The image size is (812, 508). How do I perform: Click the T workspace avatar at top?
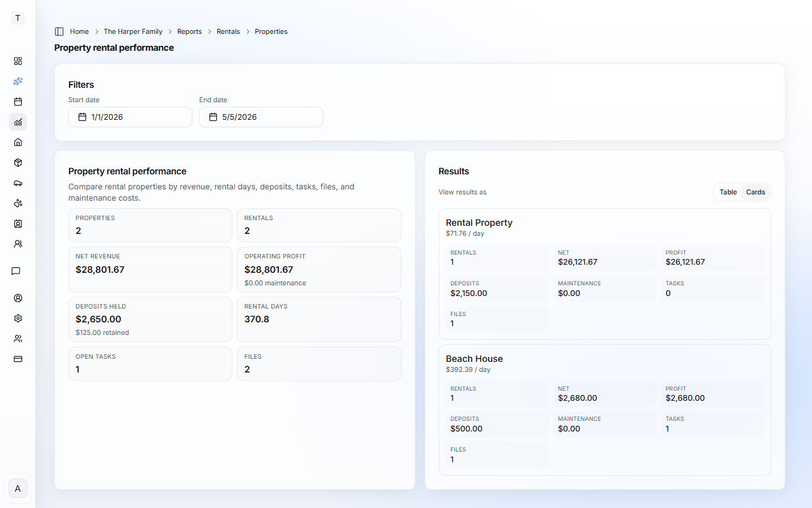tap(18, 18)
